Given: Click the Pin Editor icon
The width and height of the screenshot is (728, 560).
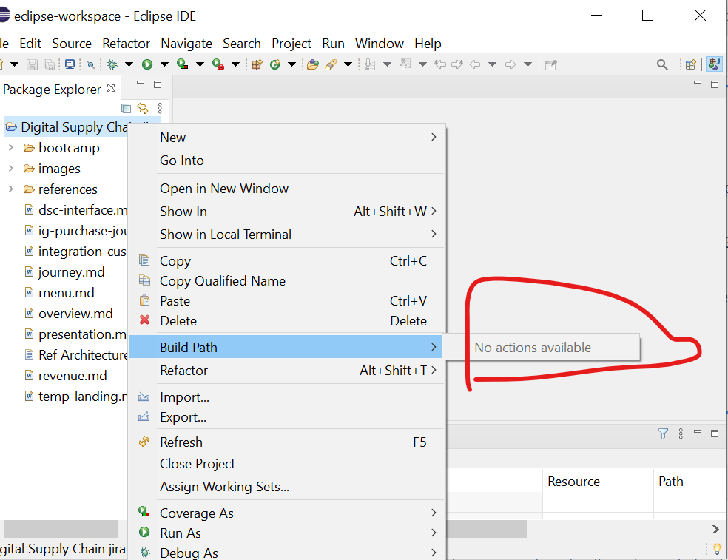Looking at the screenshot, I should (550, 64).
